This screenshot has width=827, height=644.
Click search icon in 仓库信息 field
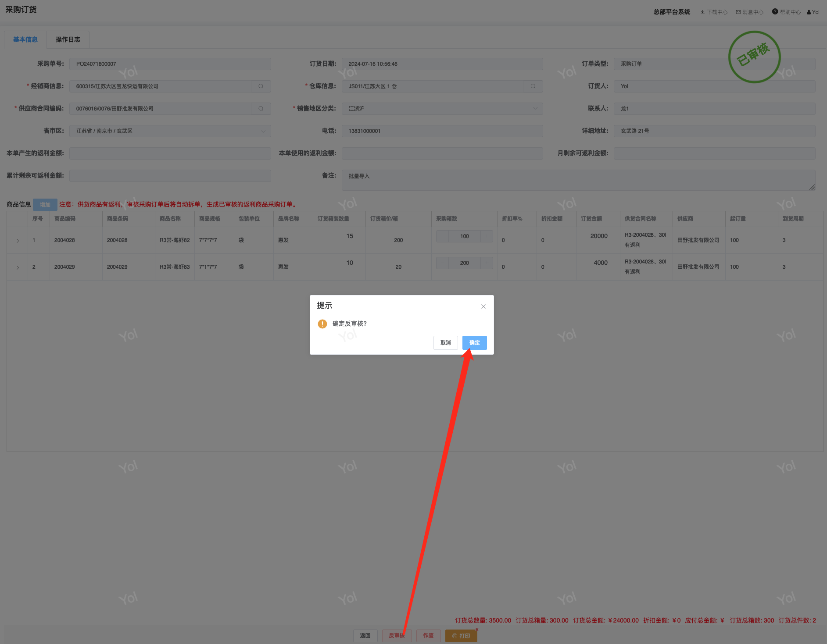[x=533, y=86]
